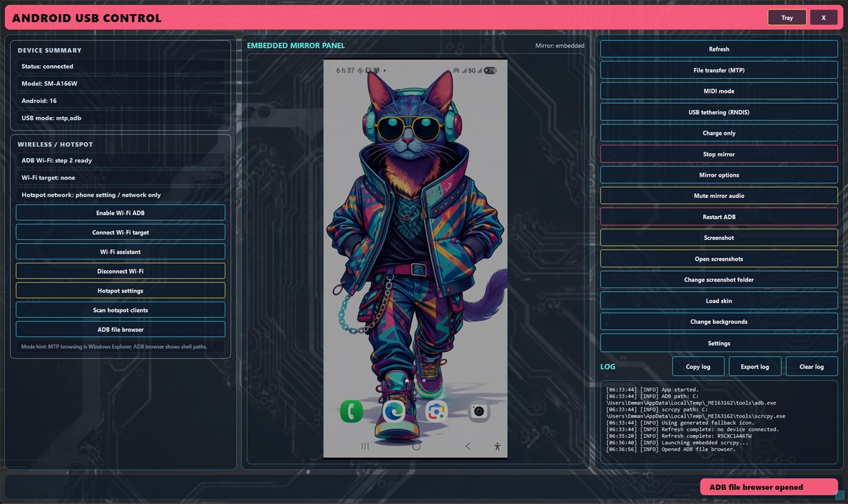Click the 'Wi-Fi target: none' row
The height and width of the screenshot is (504, 848).
(120, 177)
